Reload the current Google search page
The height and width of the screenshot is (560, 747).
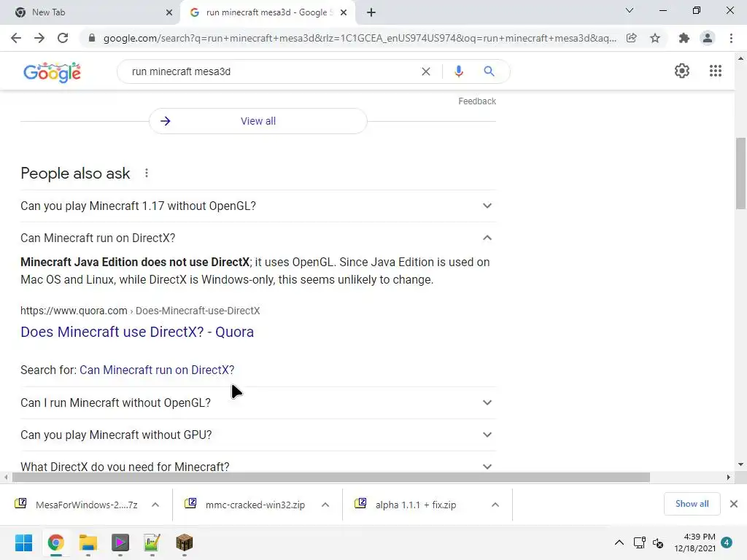[63, 38]
